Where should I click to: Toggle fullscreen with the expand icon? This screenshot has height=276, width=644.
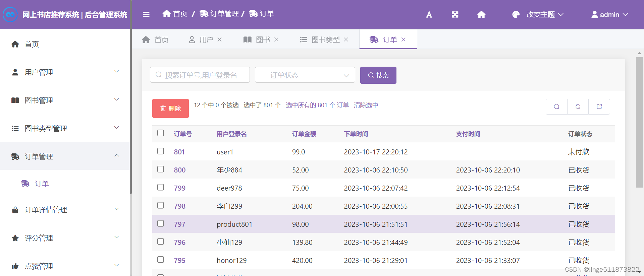[x=455, y=14]
